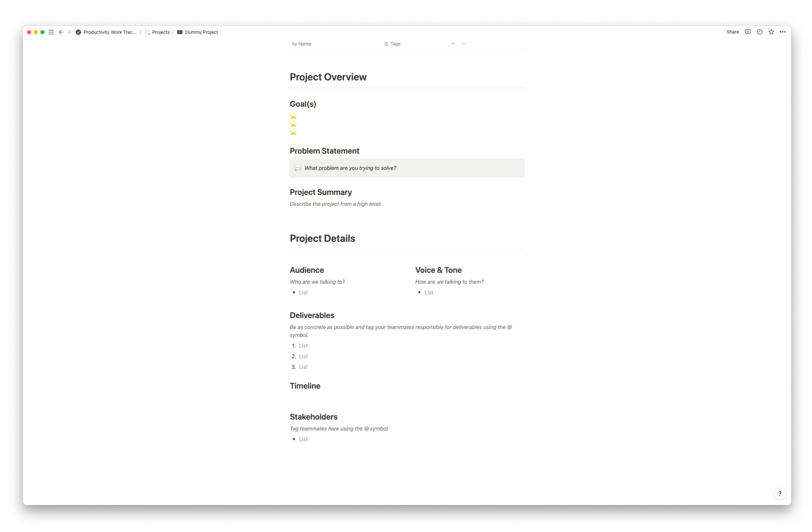Click the Projects breadcrumb icon
The width and height of the screenshot is (812, 532).
pyautogui.click(x=148, y=32)
